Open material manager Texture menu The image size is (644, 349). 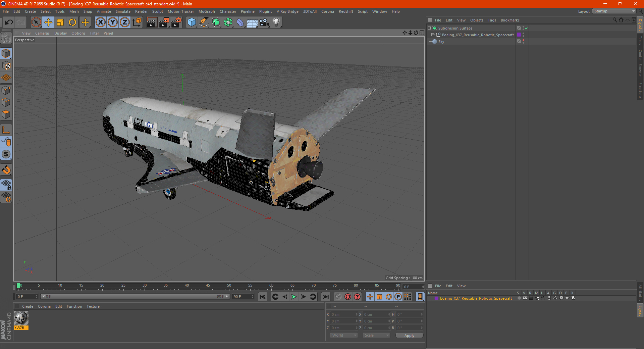click(93, 306)
